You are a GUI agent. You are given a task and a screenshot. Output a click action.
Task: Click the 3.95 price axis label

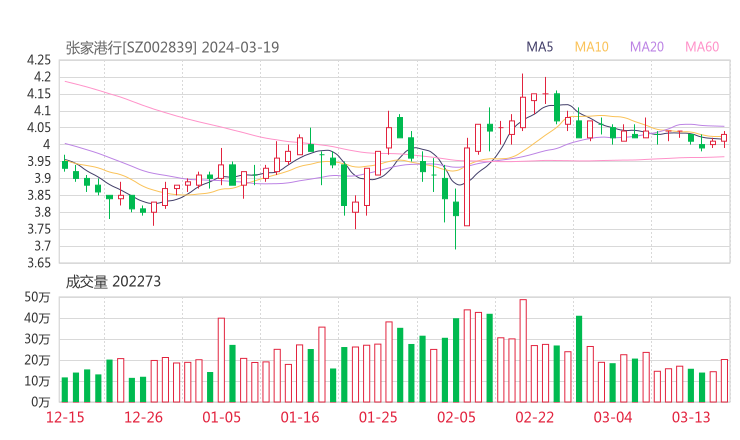(39, 161)
